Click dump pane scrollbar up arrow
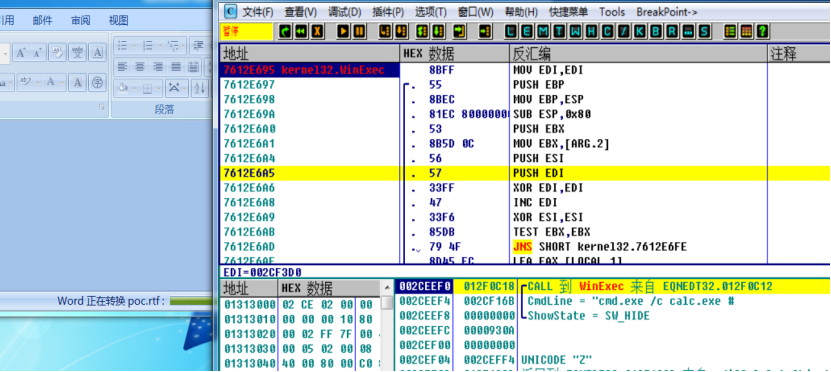This screenshot has width=831, height=372. coord(387,288)
